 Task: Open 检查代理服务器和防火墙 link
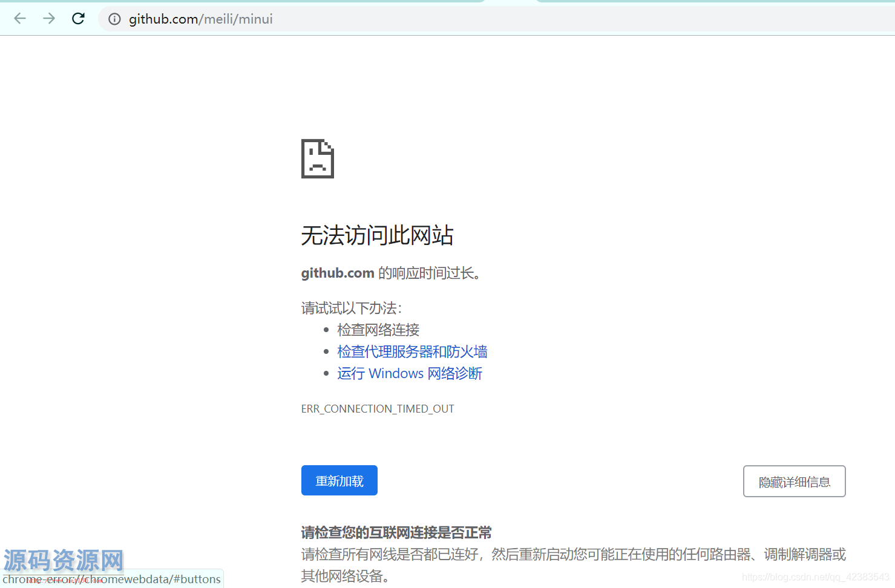412,351
